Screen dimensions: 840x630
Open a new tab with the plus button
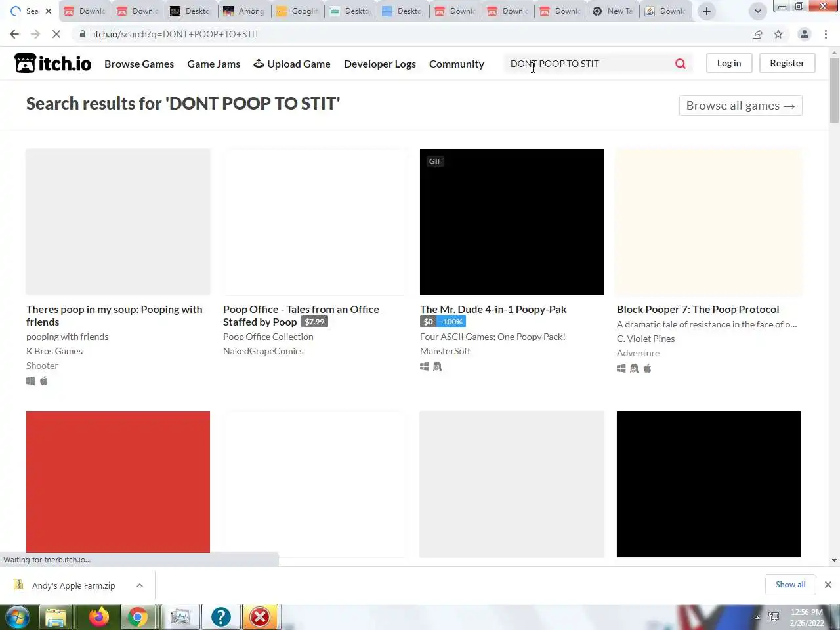[x=707, y=11]
